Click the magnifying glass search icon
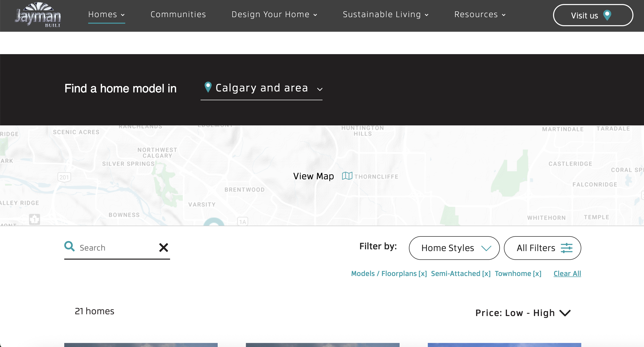Viewport: 644px width, 347px height. (x=69, y=246)
